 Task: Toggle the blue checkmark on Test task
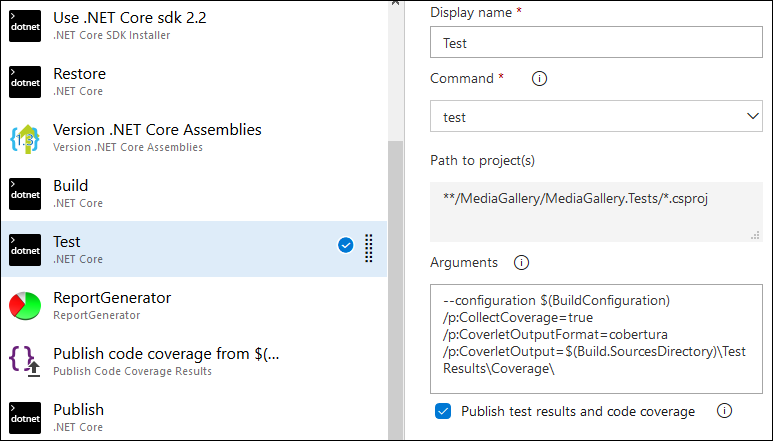coord(346,245)
